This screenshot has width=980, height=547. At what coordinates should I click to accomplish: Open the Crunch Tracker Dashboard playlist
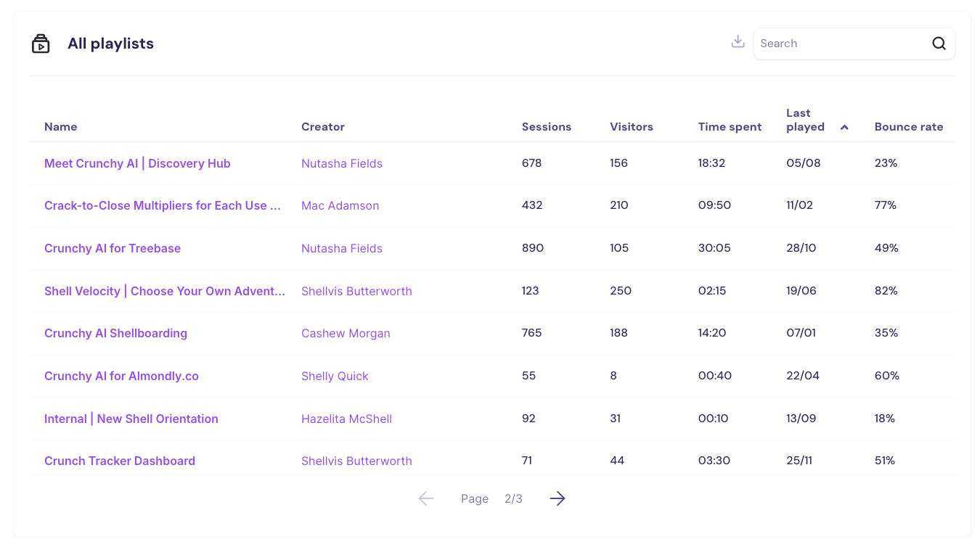[x=119, y=461]
